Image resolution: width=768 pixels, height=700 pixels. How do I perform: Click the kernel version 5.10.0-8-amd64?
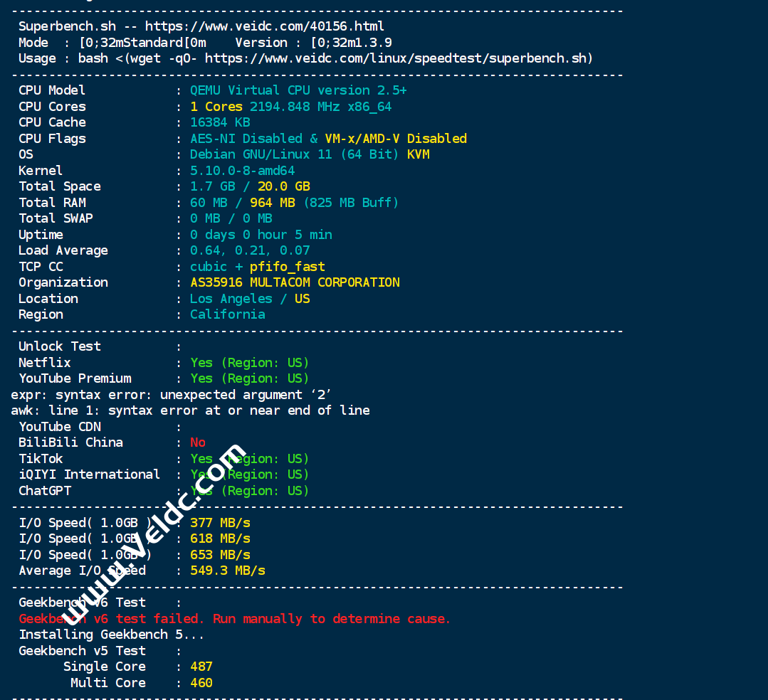click(x=242, y=171)
